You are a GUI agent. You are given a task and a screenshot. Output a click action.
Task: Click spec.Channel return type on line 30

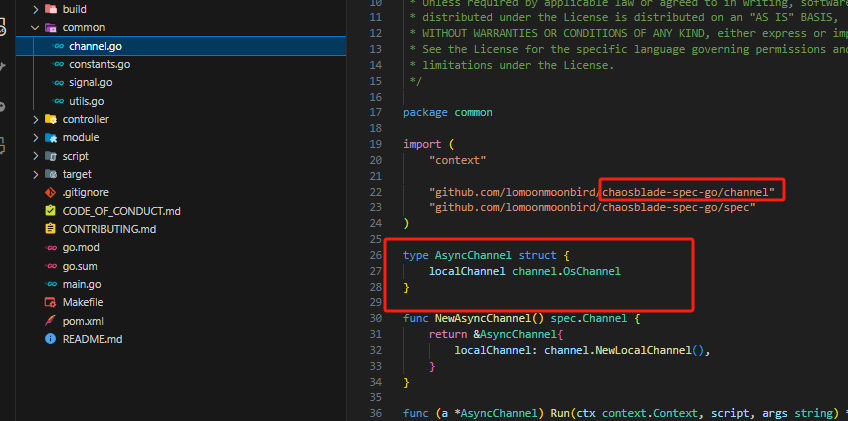click(588, 318)
